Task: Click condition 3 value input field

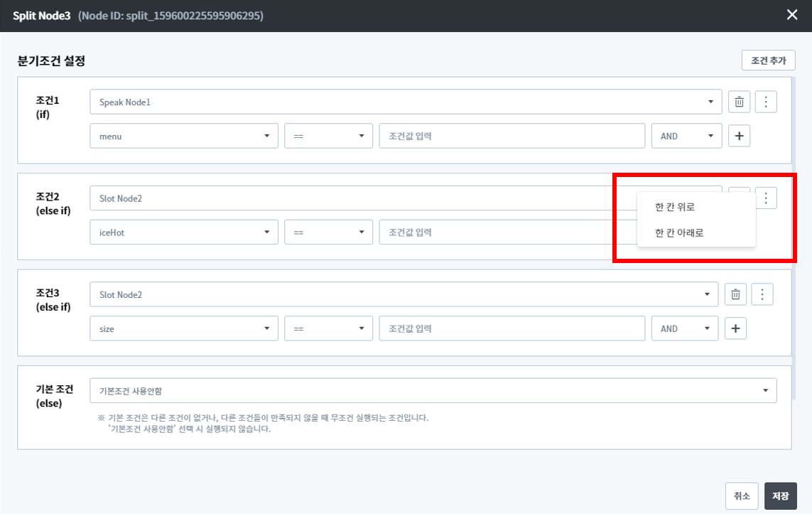Action: tap(511, 328)
